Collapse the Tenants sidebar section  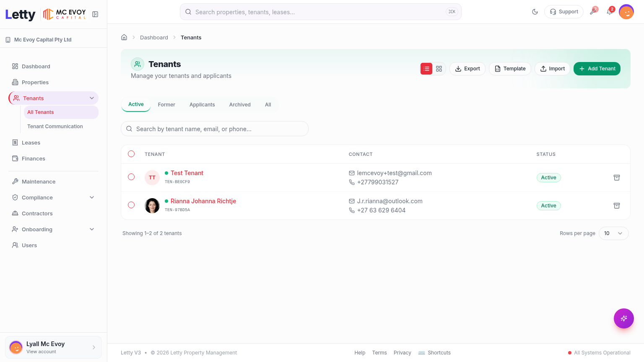coord(92,98)
